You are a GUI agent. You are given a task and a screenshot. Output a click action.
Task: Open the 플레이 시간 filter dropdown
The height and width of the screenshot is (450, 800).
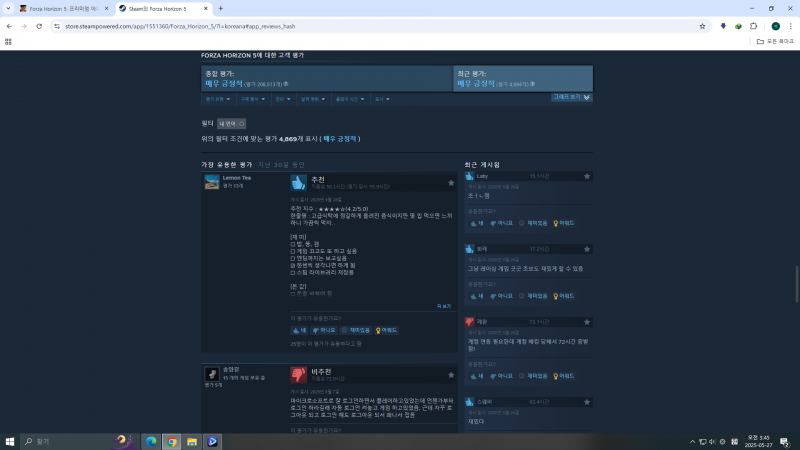click(x=350, y=99)
